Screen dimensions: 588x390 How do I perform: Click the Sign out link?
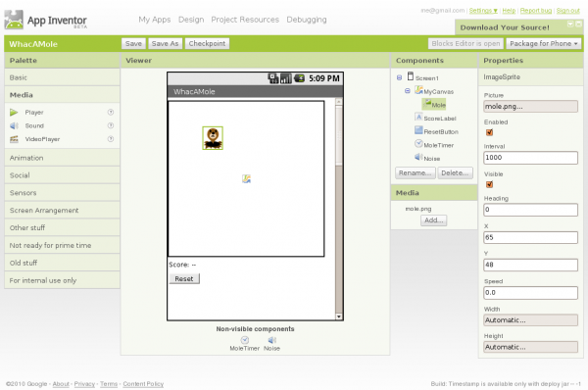(568, 11)
